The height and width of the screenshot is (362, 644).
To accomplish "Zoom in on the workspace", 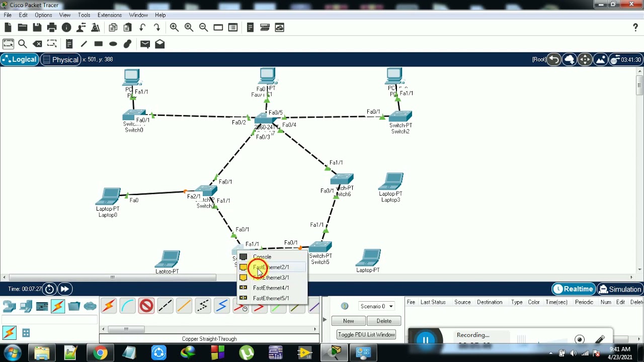I will [x=174, y=28].
